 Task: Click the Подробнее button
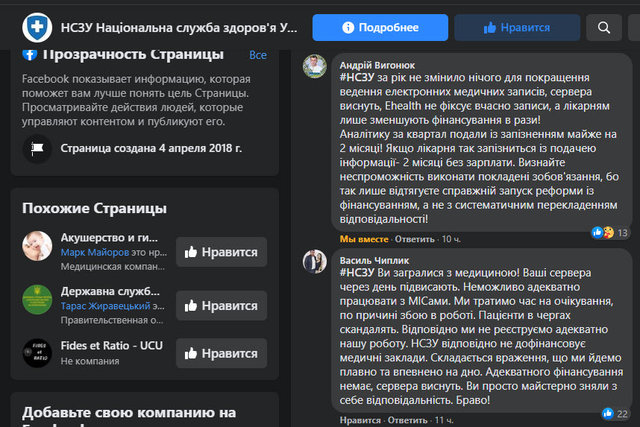point(380,27)
